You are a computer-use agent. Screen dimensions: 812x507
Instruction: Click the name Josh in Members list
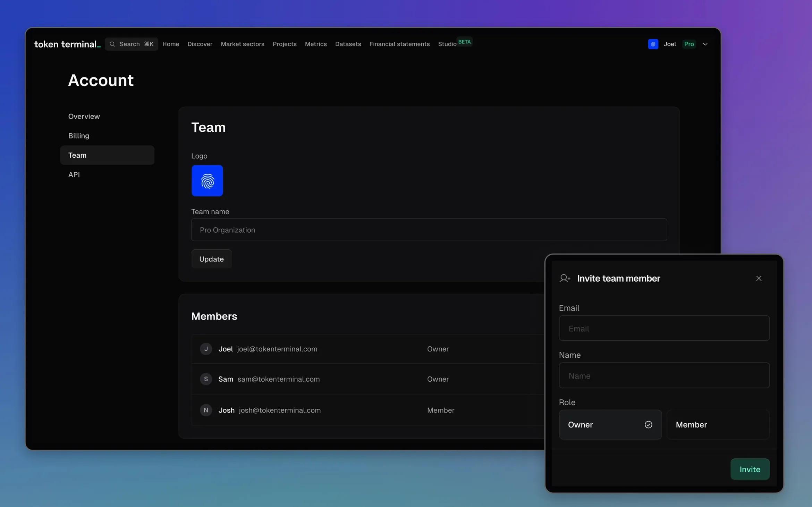[x=226, y=410]
